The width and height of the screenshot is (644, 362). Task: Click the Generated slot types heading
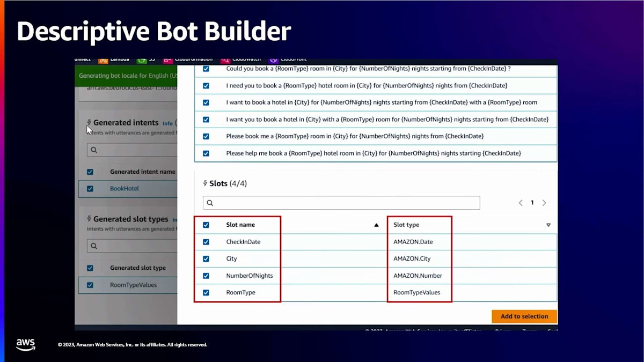click(131, 219)
